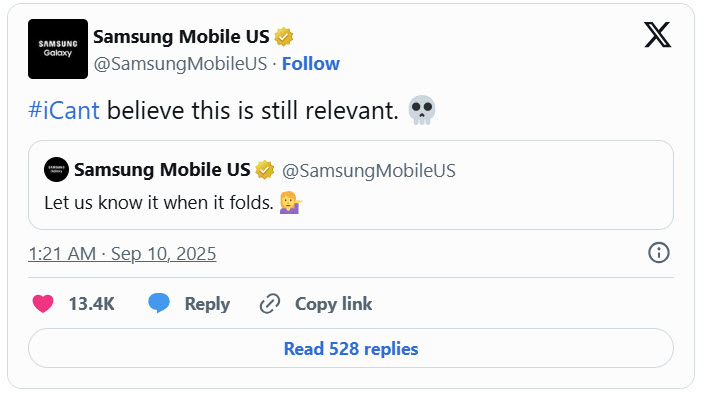This screenshot has width=711, height=393.
Task: Click the Reply label
Action: 207,304
